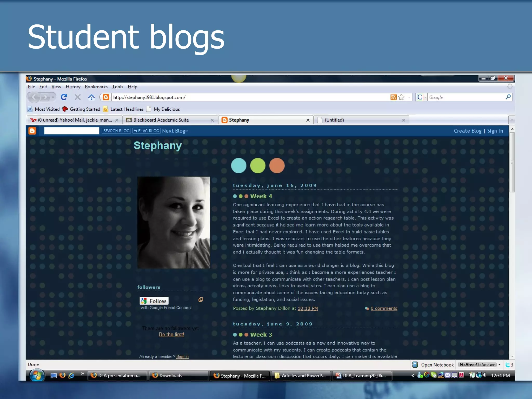This screenshot has width=532, height=399.
Task: Open the Latest Headlines bookmark
Action: click(x=123, y=109)
